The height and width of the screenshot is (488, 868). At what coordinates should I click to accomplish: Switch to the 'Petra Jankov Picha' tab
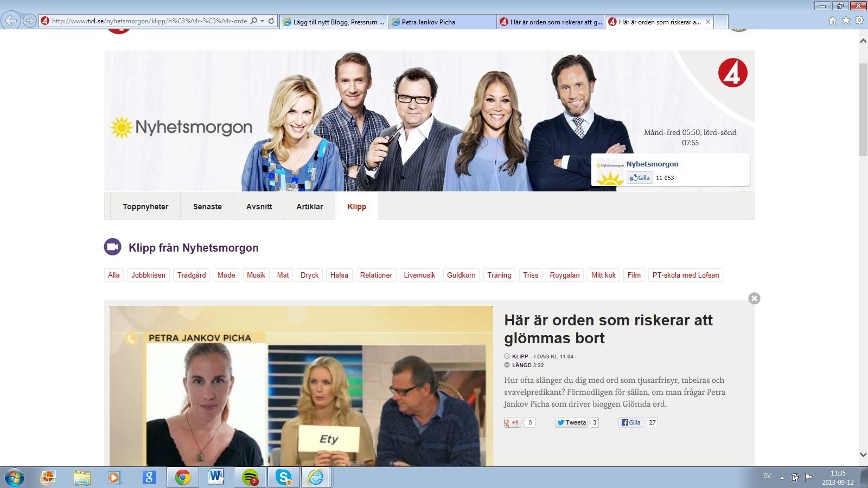pyautogui.click(x=442, y=22)
